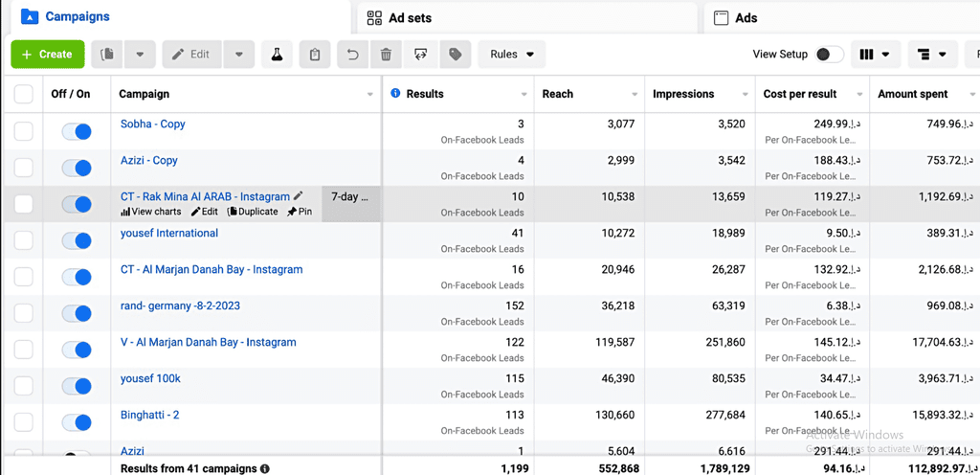
Task: Delete using the trash can icon
Action: [x=386, y=55]
